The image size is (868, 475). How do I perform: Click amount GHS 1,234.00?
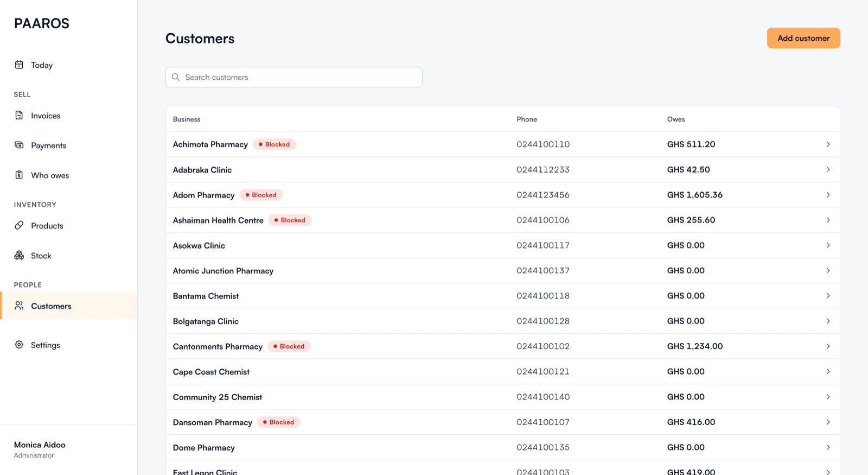(695, 346)
